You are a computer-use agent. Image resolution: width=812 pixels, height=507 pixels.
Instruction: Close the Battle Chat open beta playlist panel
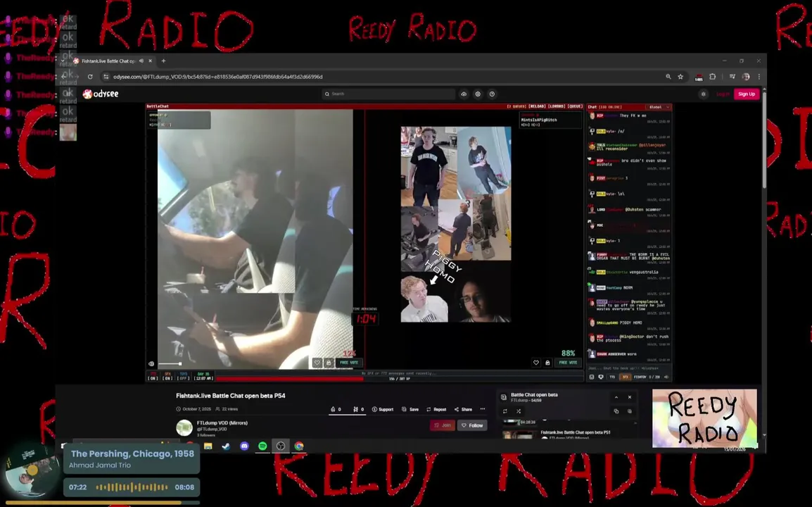[x=630, y=397]
